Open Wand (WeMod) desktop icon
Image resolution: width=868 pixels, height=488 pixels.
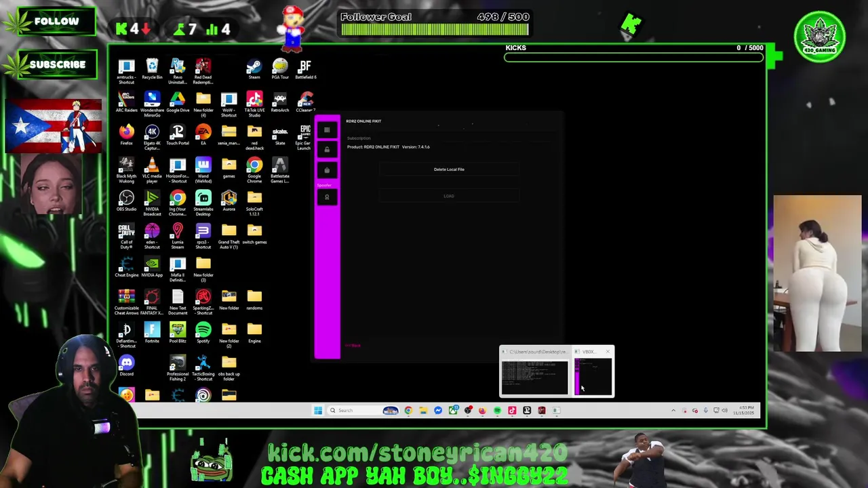[203, 171]
